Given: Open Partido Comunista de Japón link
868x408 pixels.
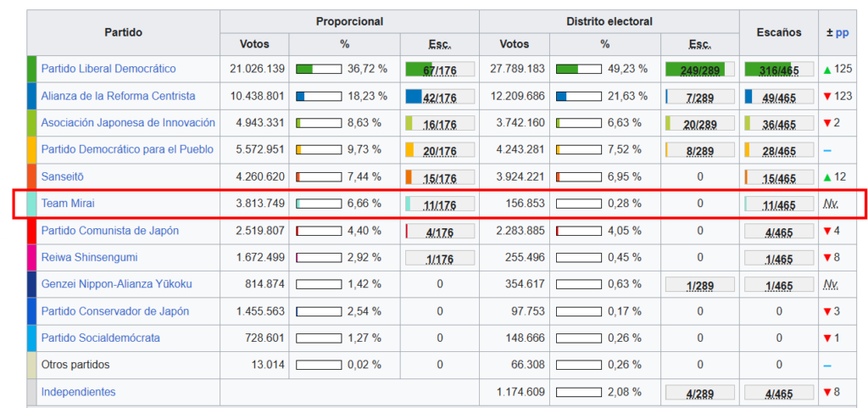Looking at the screenshot, I should 110,231.
